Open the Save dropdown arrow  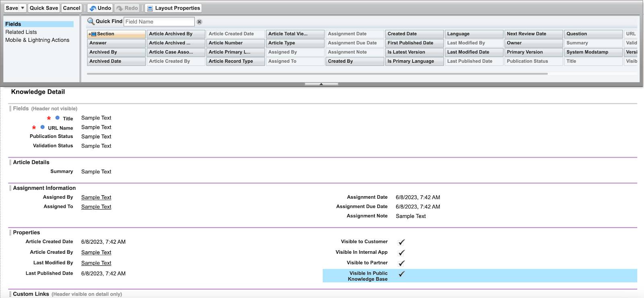(x=23, y=8)
